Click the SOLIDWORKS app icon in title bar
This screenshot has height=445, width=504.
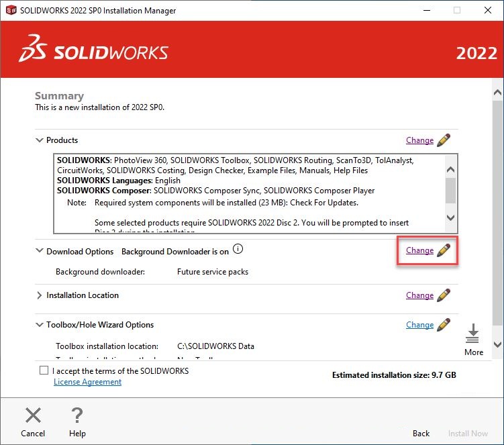pyautogui.click(x=11, y=10)
